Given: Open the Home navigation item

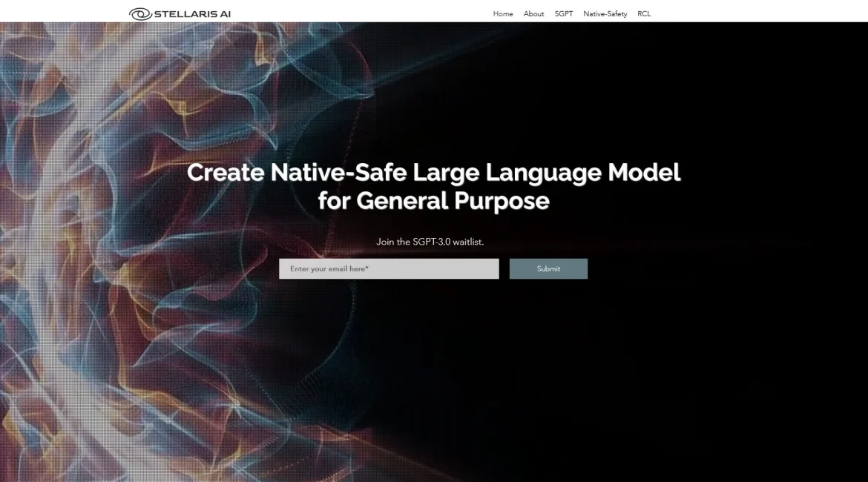Looking at the screenshot, I should click(503, 14).
